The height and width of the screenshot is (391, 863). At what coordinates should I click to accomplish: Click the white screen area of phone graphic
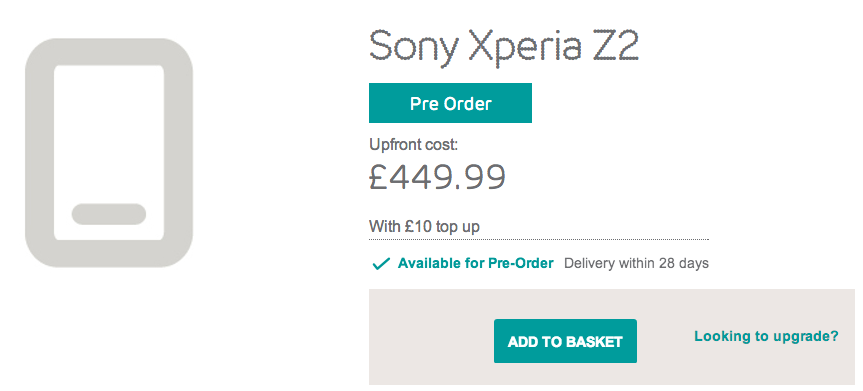click(x=109, y=132)
